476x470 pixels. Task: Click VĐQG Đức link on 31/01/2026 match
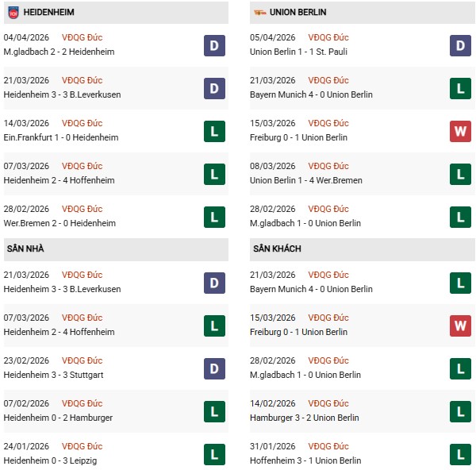click(328, 446)
